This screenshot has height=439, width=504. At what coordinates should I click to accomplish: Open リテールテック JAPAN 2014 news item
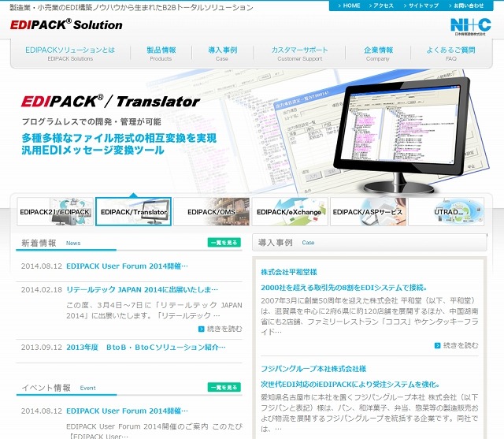point(142,289)
